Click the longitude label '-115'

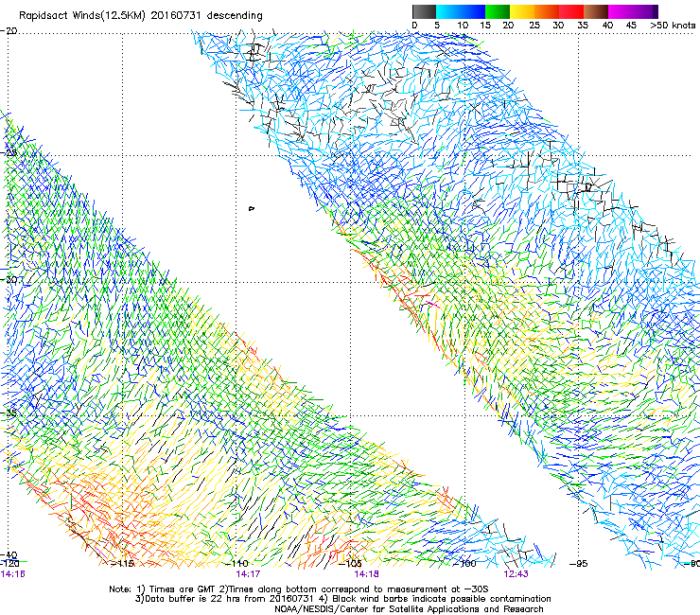pyautogui.click(x=124, y=563)
